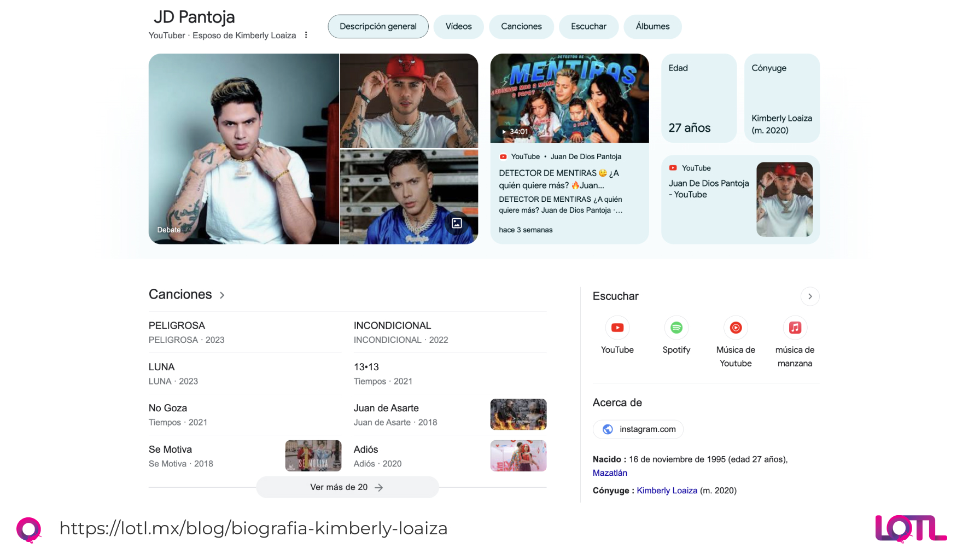Follow the Mazatlán birthplace link

(610, 473)
